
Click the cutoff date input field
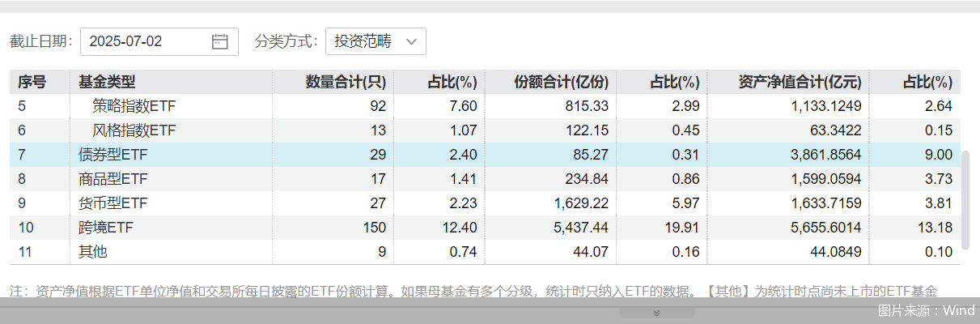[146, 42]
